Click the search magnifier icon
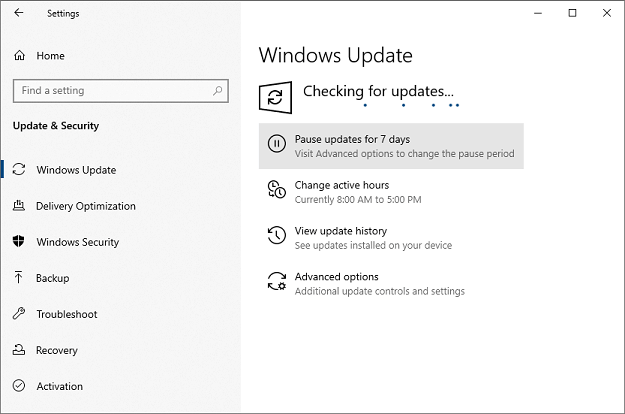 218,90
